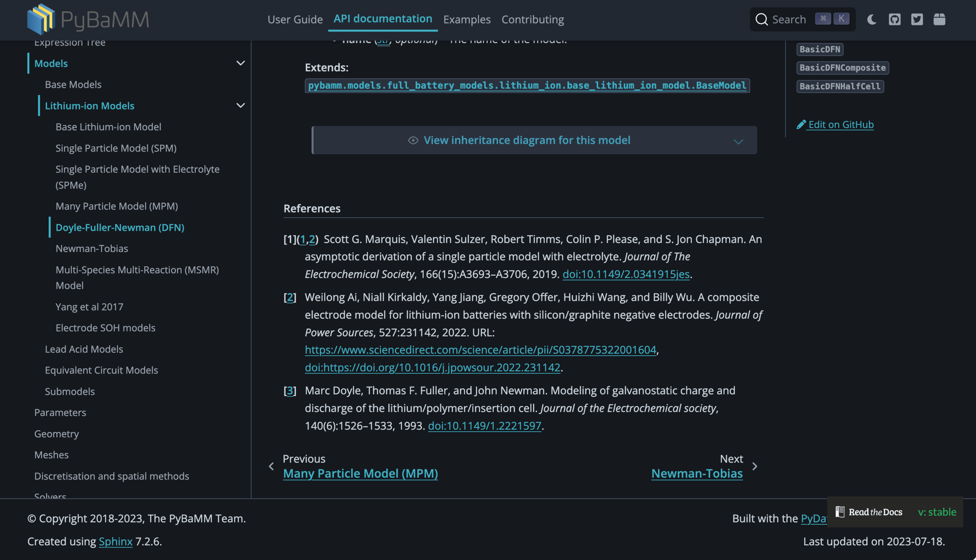
Task: Jump to BasicDFNComposite in page contents
Action: (x=842, y=68)
